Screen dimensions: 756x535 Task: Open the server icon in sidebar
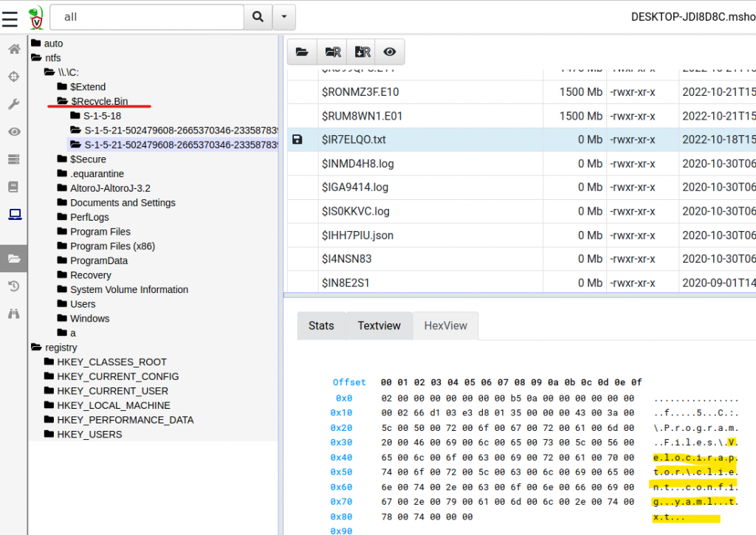[14, 159]
